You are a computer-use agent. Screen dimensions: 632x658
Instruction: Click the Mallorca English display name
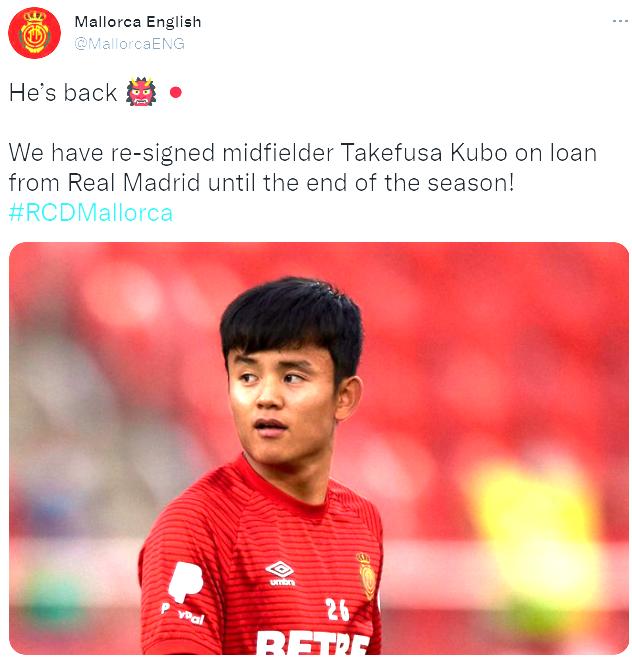(138, 22)
